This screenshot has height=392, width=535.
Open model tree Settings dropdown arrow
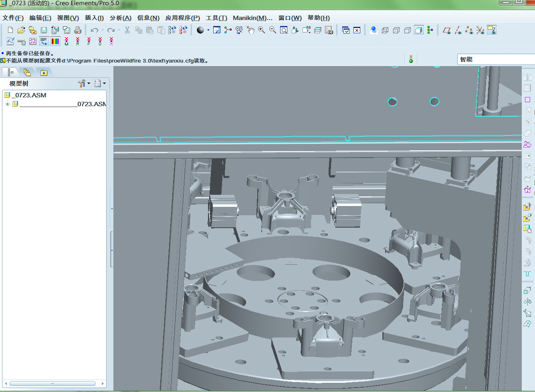pyautogui.click(x=89, y=83)
